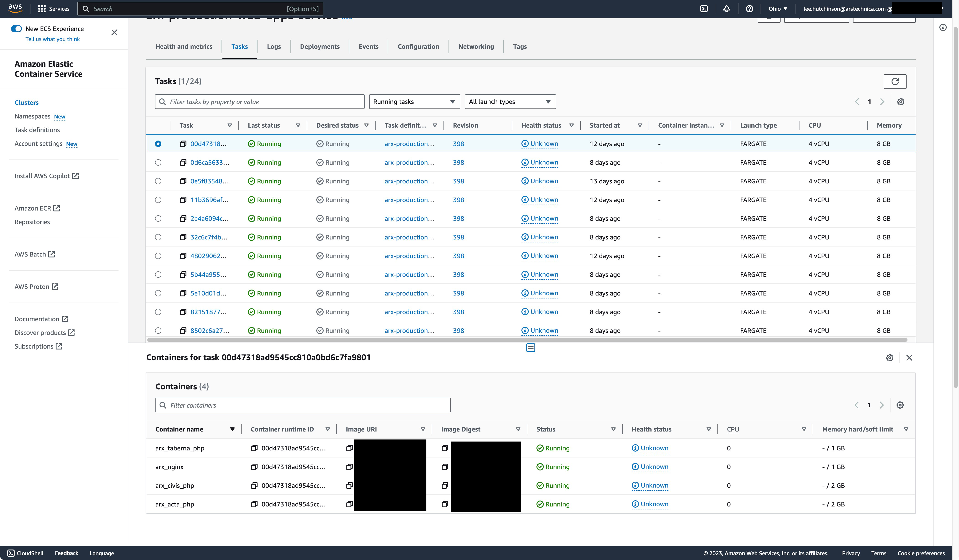Click the Filter containers search field
959x560 pixels.
coord(303,405)
